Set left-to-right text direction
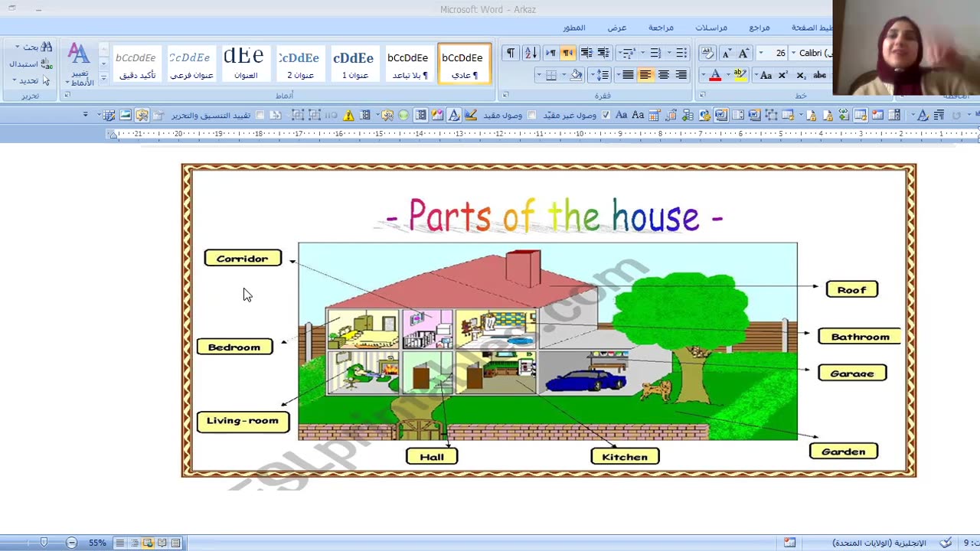The width and height of the screenshot is (980, 551). (x=550, y=53)
